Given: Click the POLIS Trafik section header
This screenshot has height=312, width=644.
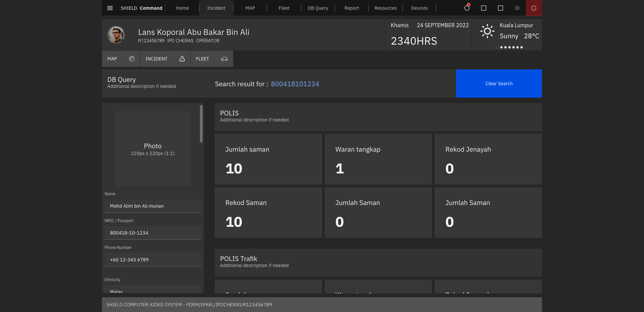Looking at the screenshot, I should 378,263.
